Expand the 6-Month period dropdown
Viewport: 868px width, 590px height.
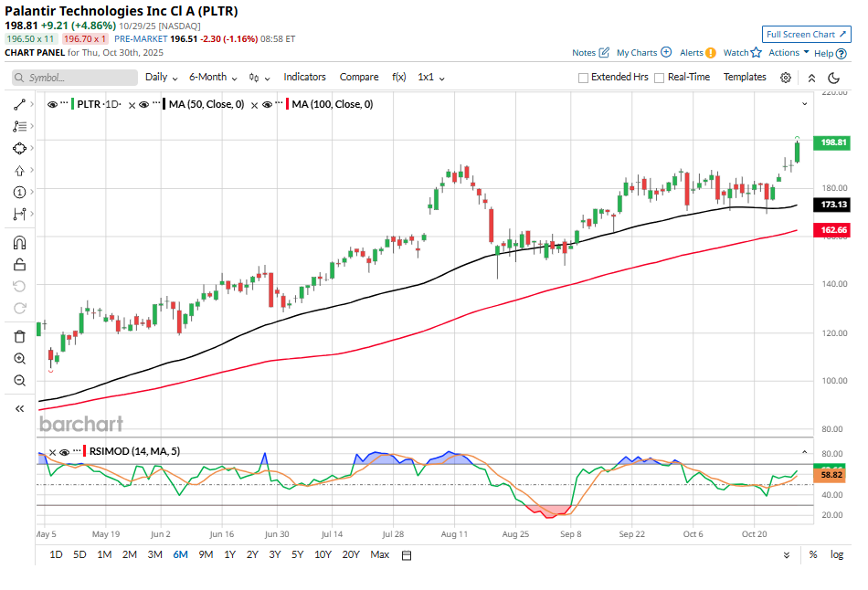[212, 78]
